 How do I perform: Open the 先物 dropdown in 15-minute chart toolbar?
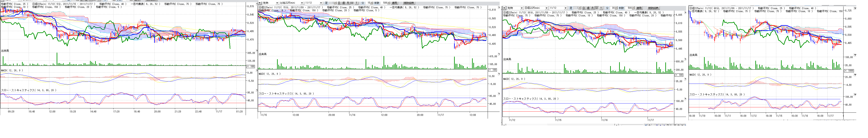[277, 3]
